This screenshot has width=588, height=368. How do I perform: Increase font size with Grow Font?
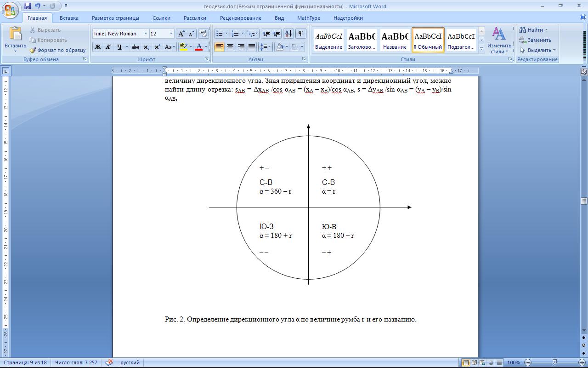tap(181, 34)
